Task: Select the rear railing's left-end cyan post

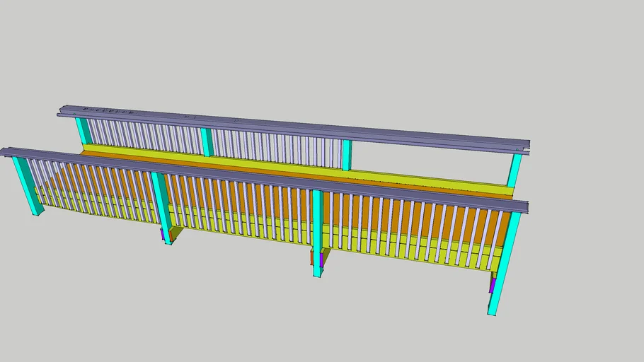Action: tap(84, 131)
